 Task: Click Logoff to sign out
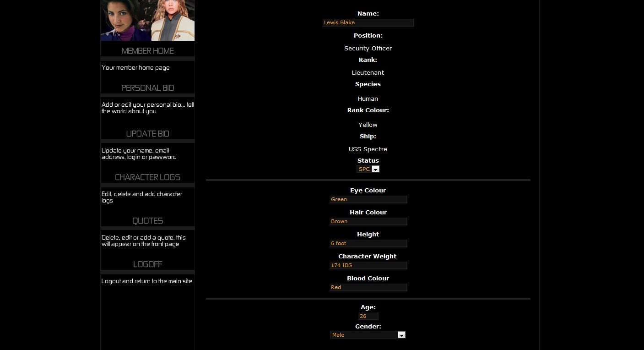point(147,264)
